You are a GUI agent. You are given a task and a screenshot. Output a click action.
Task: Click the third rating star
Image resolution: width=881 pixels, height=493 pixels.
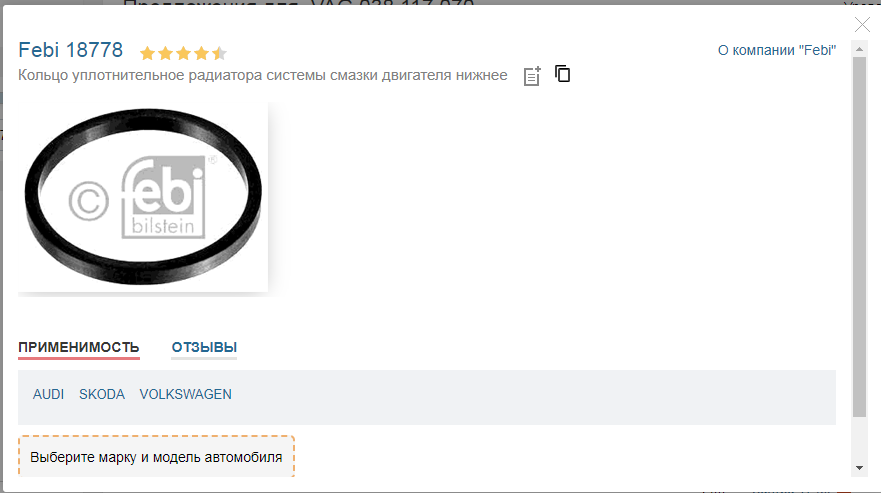click(x=183, y=53)
